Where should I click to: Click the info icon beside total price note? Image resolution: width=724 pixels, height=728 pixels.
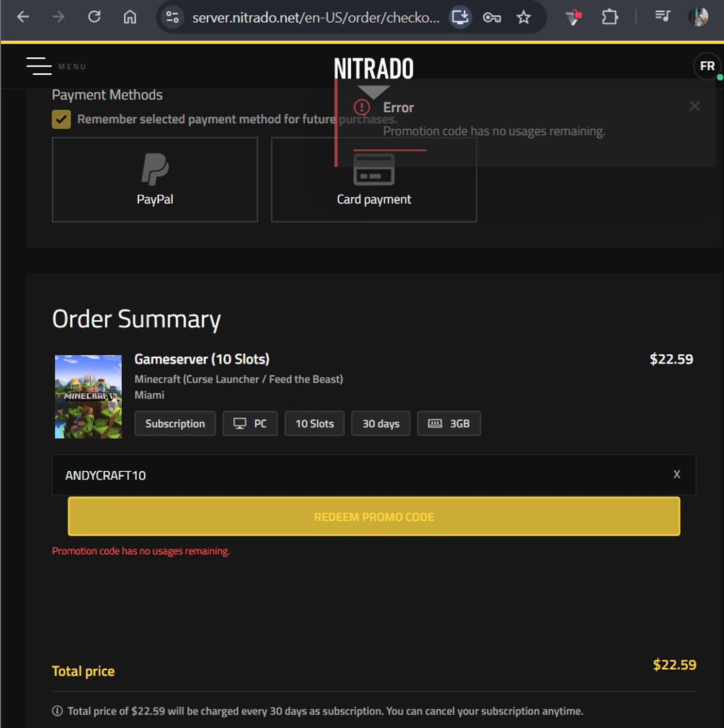tap(57, 711)
